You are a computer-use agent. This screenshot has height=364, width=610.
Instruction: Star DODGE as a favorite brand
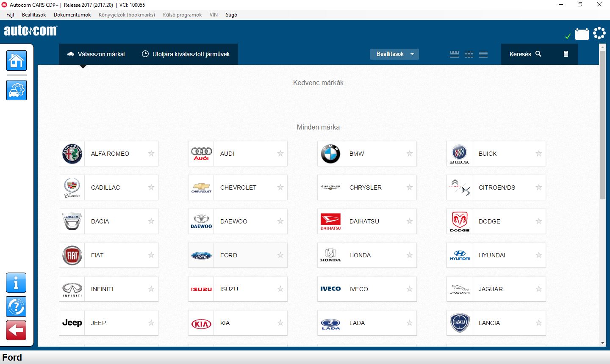[x=539, y=221]
